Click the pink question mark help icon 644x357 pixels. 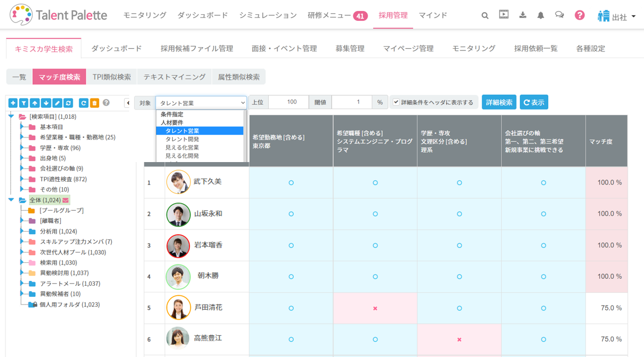(x=579, y=15)
